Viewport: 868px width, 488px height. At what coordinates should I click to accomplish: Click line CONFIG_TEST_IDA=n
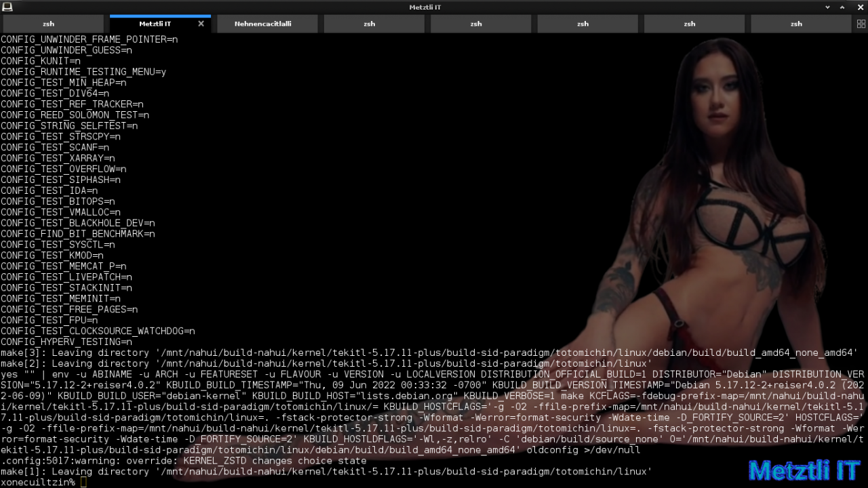tap(49, 191)
